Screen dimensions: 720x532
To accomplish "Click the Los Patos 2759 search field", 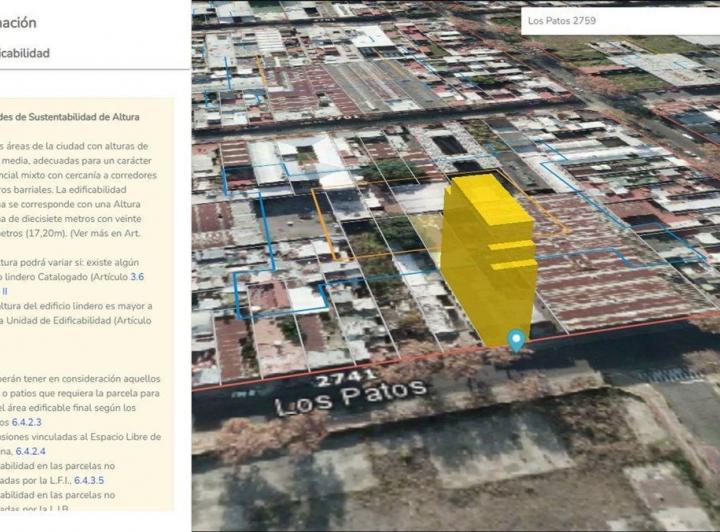I will (x=615, y=21).
